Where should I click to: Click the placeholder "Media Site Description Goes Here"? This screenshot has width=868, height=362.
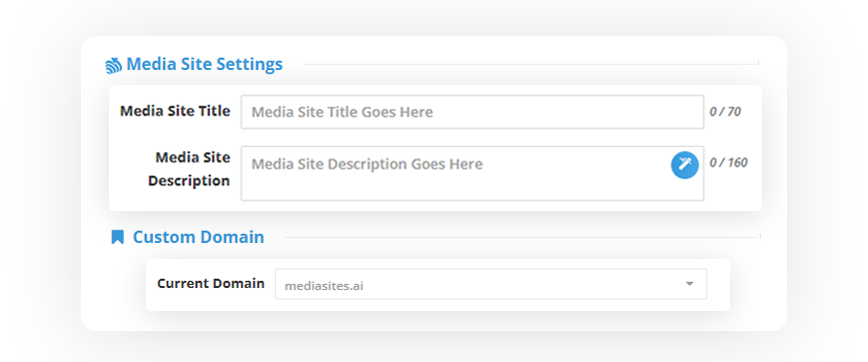(x=367, y=164)
